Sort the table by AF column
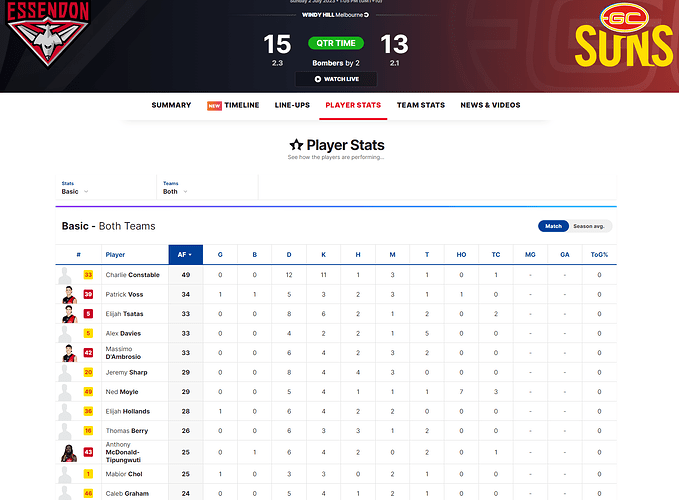 coord(185,255)
